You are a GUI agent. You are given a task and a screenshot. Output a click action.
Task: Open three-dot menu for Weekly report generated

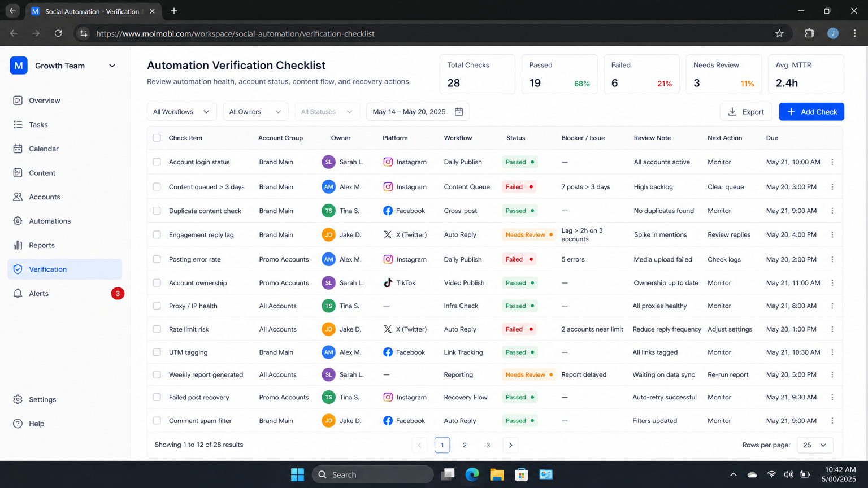(x=832, y=374)
